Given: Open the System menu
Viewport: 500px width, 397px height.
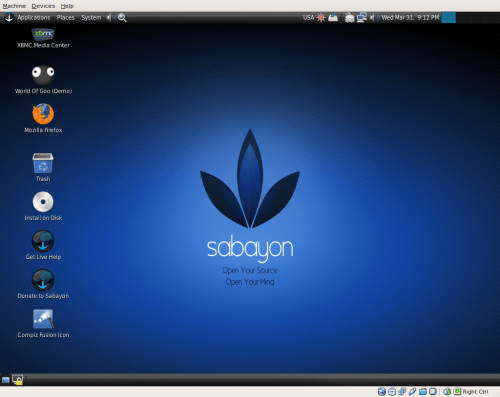Looking at the screenshot, I should click(x=91, y=18).
